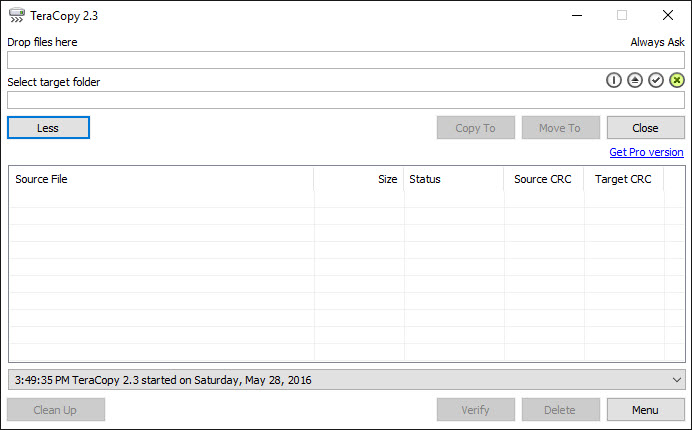Sort list by Source File column header
Screen dimensions: 692x430
tap(160, 179)
